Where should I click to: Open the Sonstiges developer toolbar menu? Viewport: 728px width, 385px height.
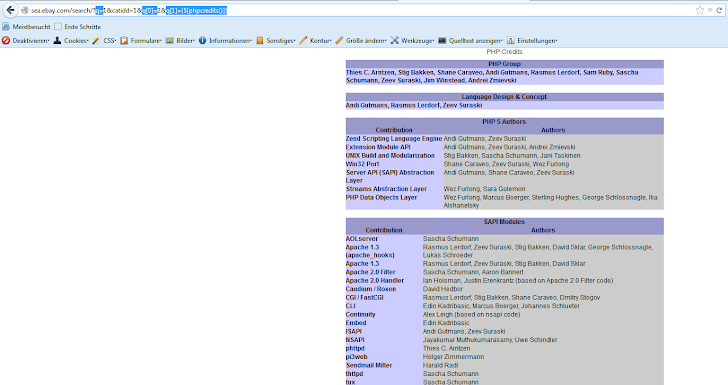pyautogui.click(x=276, y=41)
